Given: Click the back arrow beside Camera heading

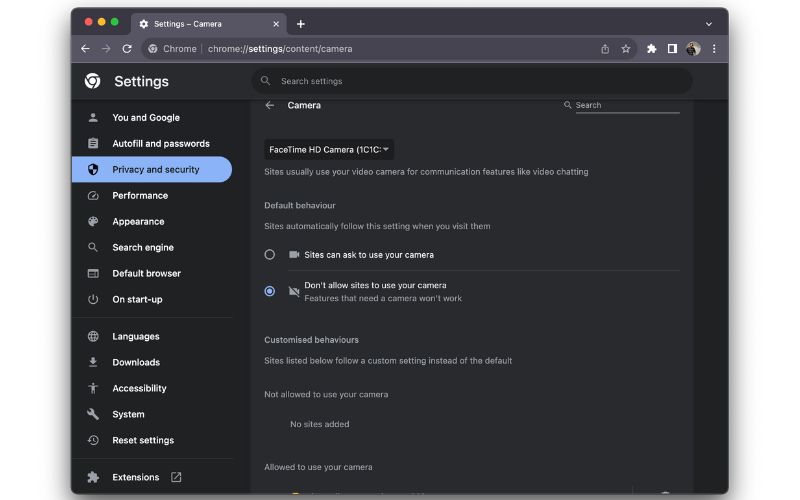Looking at the screenshot, I should (270, 105).
